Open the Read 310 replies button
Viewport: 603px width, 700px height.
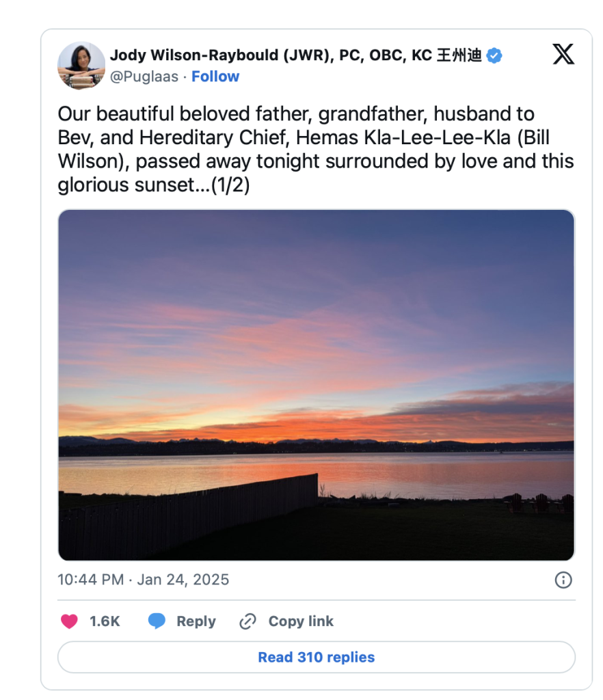[x=316, y=658]
